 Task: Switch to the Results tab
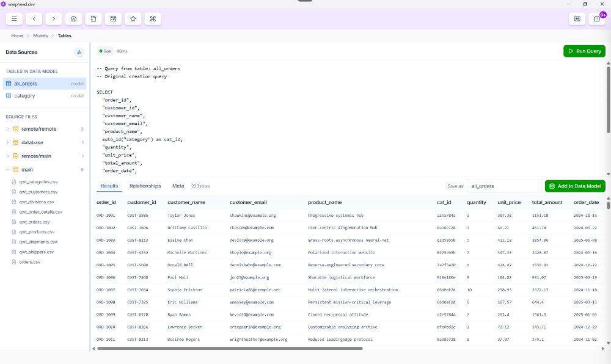pos(109,186)
